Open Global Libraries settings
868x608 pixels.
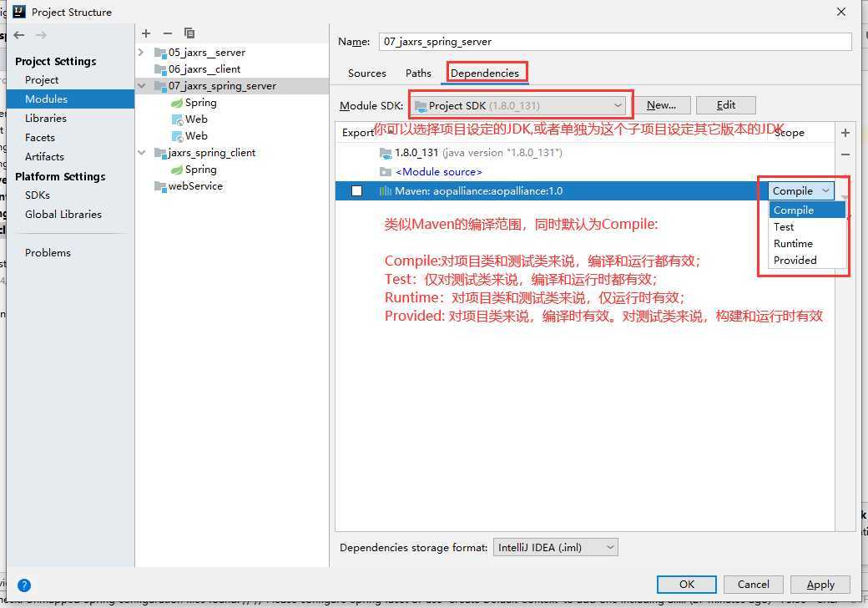(x=63, y=215)
